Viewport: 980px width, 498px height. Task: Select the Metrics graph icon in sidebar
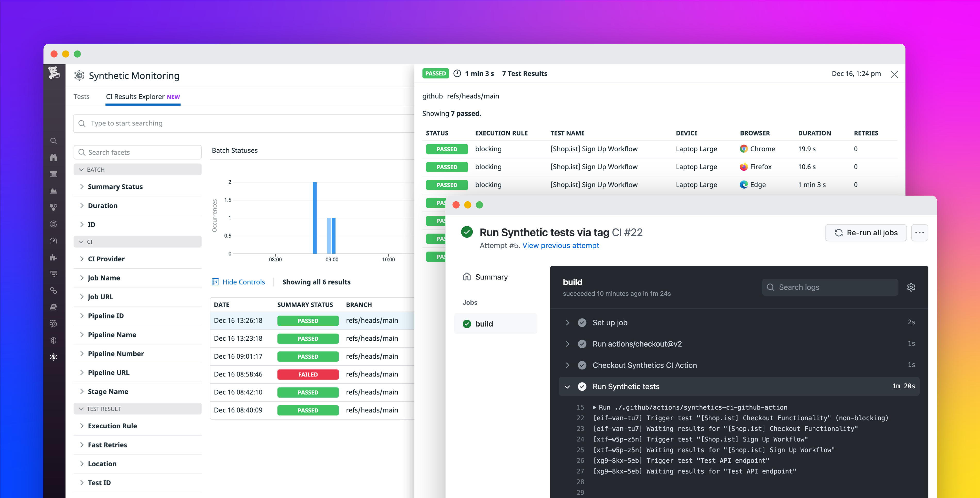pyautogui.click(x=54, y=190)
